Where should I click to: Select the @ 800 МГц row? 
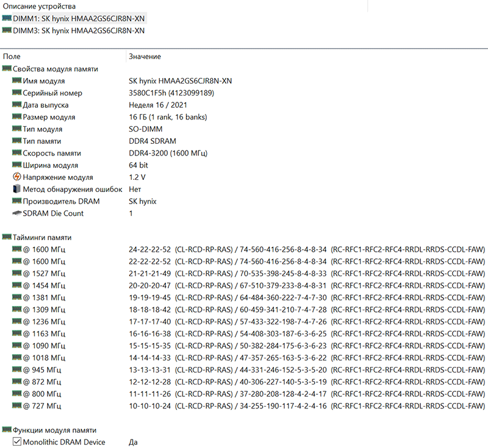pos(248,394)
